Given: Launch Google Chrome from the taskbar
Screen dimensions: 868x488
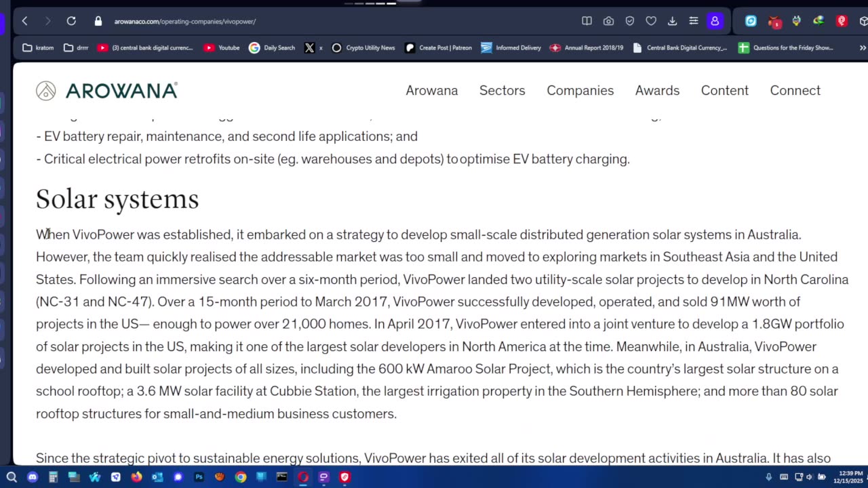Looking at the screenshot, I should [241, 477].
